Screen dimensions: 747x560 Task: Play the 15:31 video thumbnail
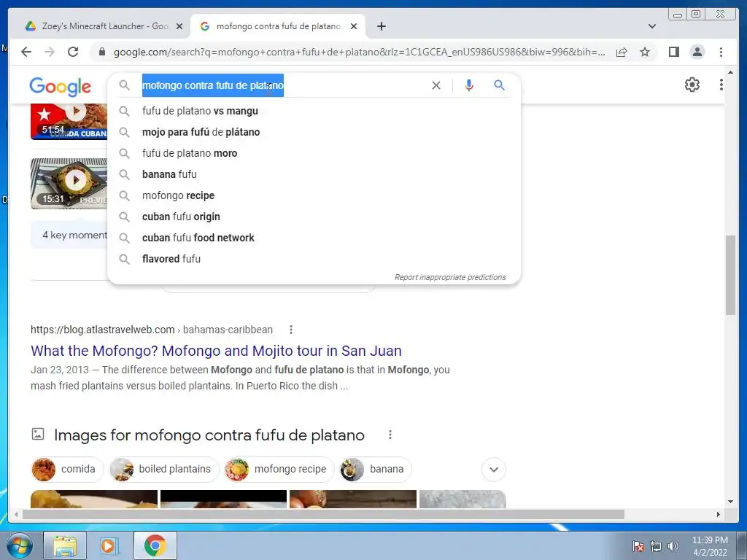[69, 183]
